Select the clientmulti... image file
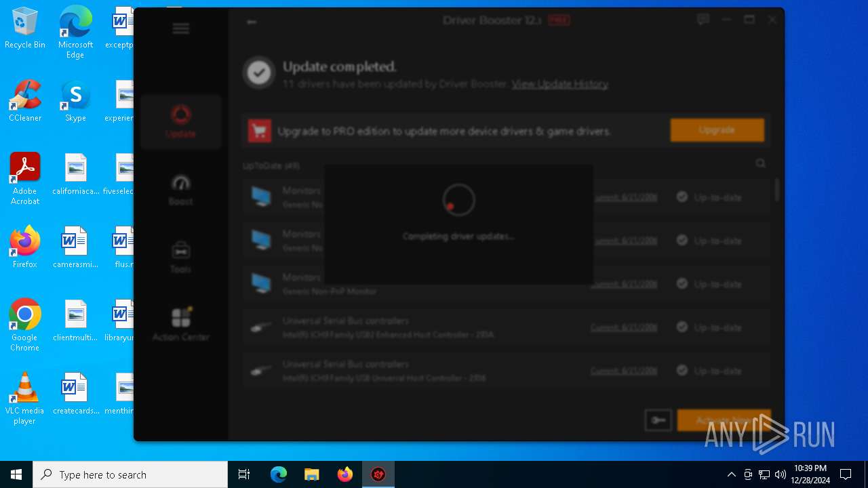Viewport: 868px width, 488px height. [75, 321]
